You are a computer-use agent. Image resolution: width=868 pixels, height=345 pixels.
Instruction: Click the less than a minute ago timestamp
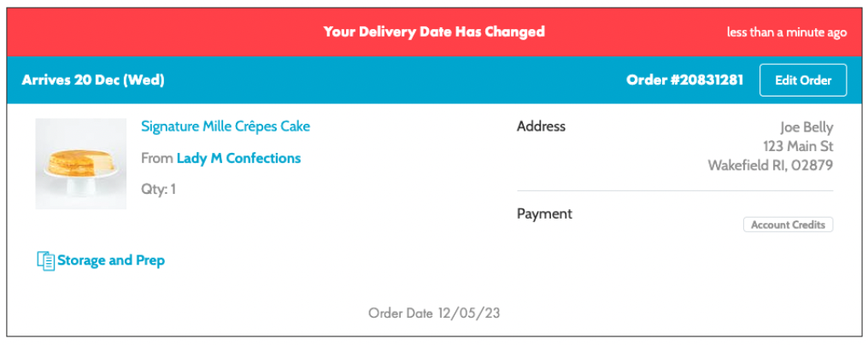786,32
